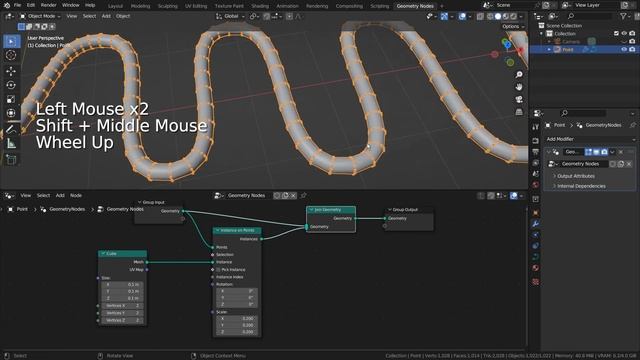Unlink node group with X in node editor header
This screenshot has width=640, height=360.
point(293,196)
